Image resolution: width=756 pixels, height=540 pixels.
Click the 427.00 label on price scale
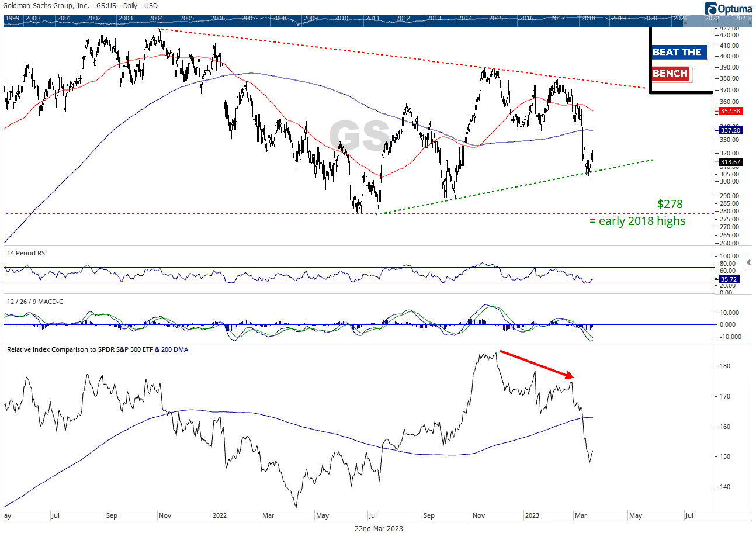coord(730,28)
